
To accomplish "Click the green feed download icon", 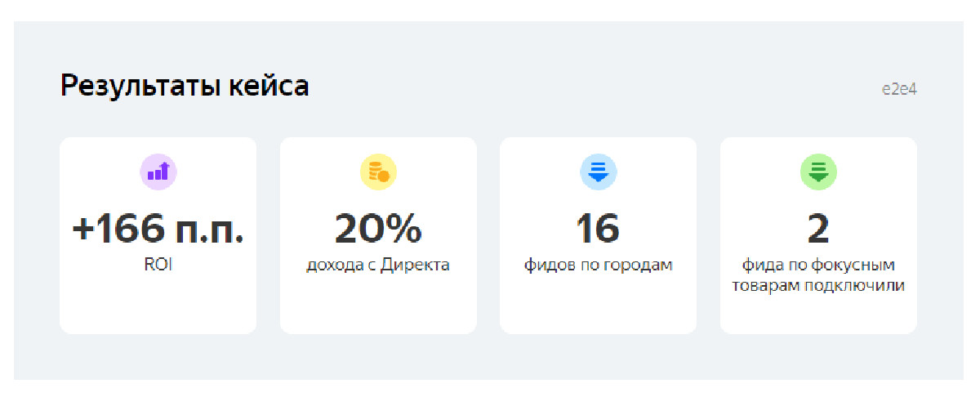I will [x=818, y=172].
